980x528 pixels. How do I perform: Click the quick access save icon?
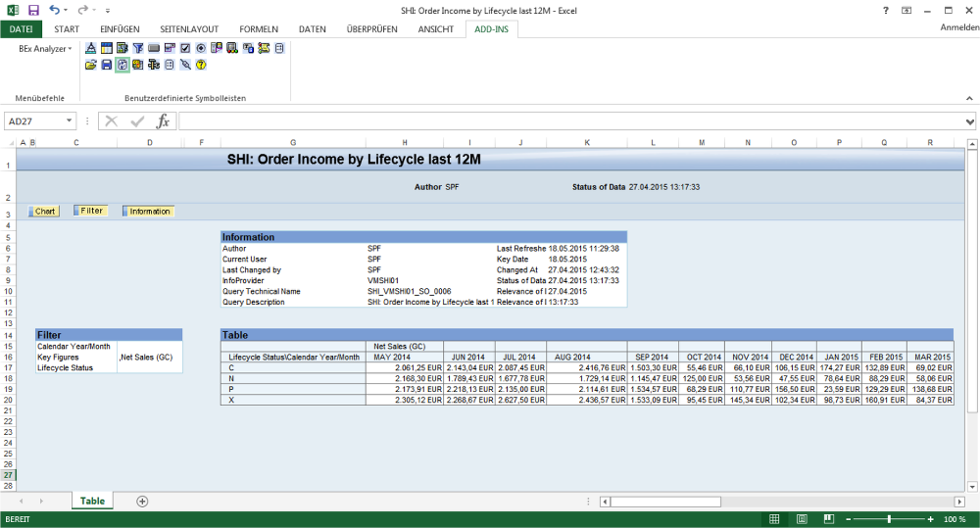point(33,9)
